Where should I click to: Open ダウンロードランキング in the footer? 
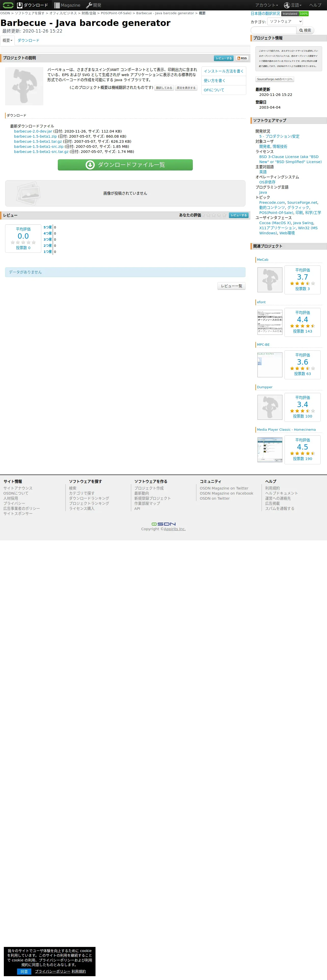coord(89,498)
